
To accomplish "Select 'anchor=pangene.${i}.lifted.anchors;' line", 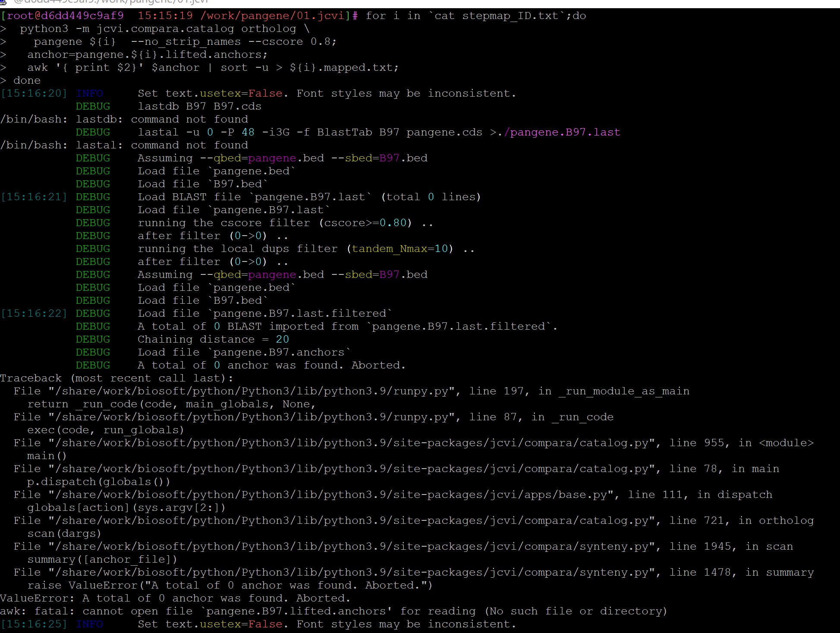I will pyautogui.click(x=148, y=55).
